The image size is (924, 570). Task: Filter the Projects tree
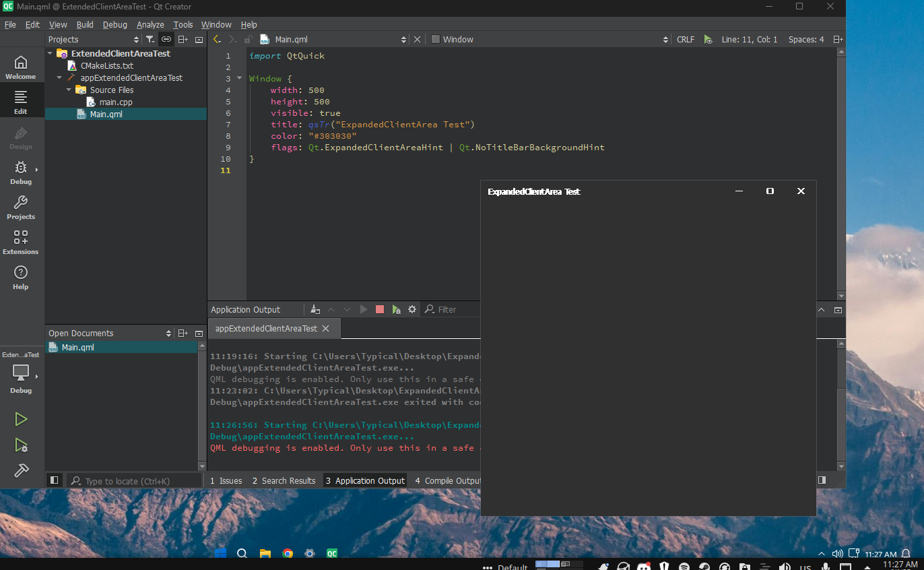point(150,40)
